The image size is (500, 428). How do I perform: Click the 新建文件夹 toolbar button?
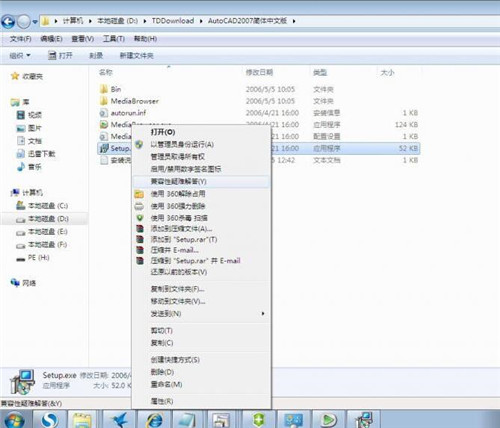click(x=136, y=55)
